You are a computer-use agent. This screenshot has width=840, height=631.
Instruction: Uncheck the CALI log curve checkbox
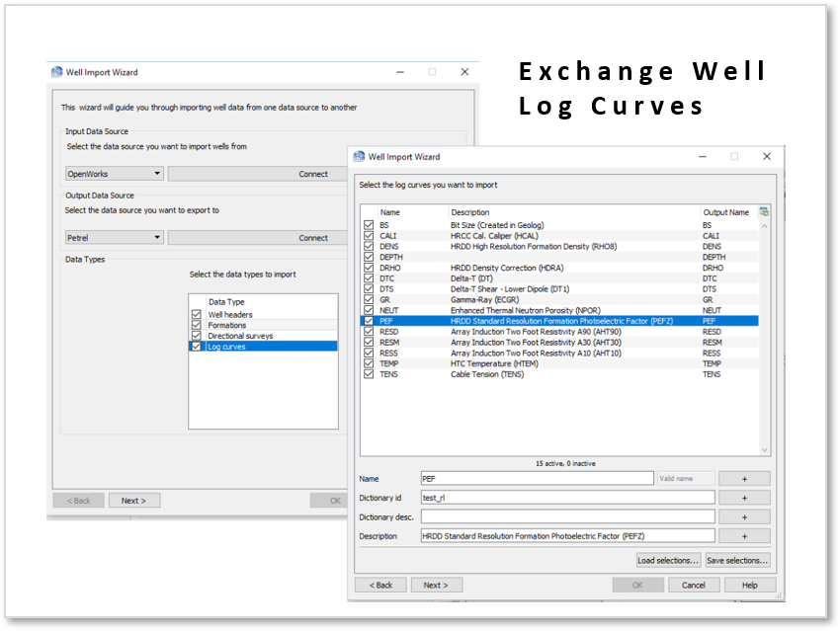tap(369, 236)
